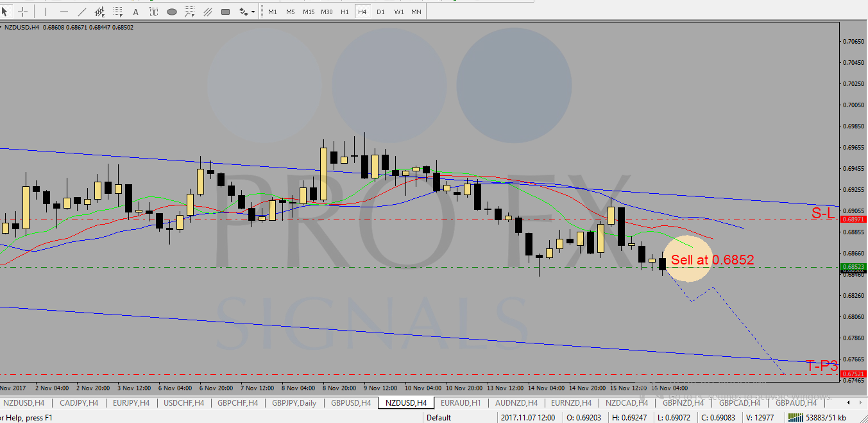Toggle the M15 timeframe button
This screenshot has height=423, width=868.
click(x=309, y=12)
